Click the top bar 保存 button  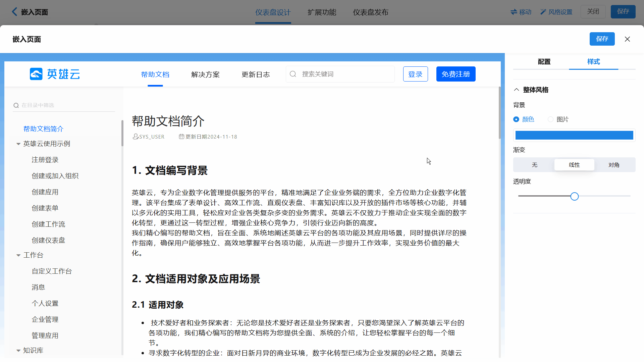click(623, 12)
